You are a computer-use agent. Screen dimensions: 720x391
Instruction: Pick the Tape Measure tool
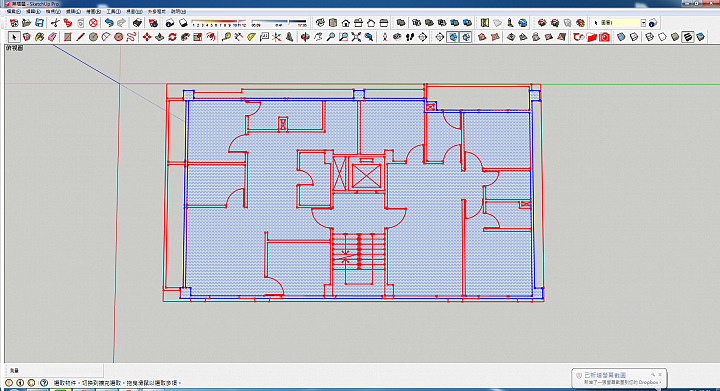coord(226,37)
